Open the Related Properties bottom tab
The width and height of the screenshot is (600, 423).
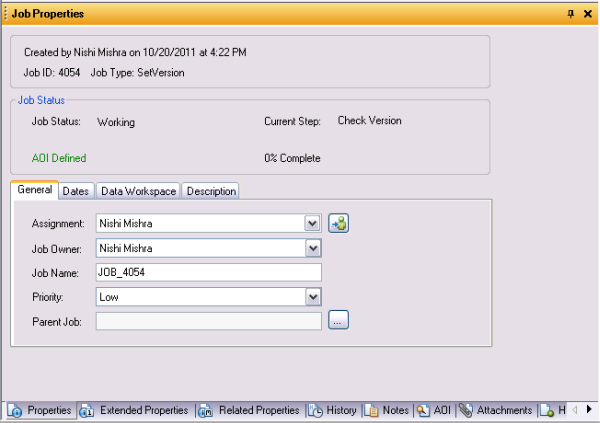[x=249, y=410]
